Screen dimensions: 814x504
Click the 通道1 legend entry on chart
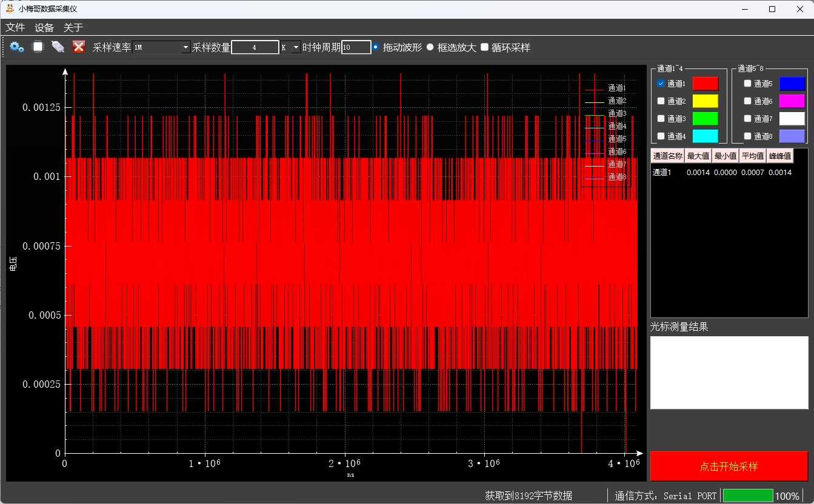[x=606, y=88]
